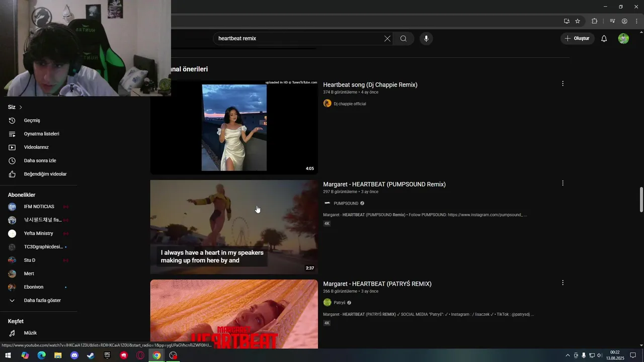Bookmark this page with the star

coord(578,21)
